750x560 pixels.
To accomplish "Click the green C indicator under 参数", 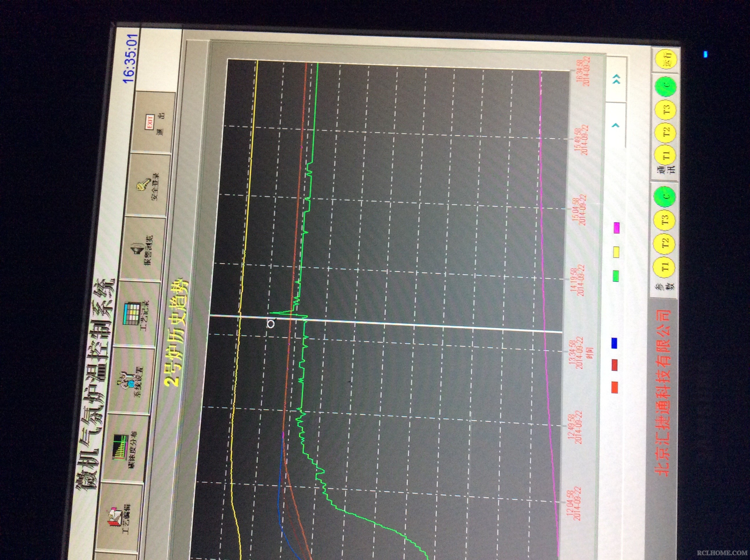I will point(665,197).
